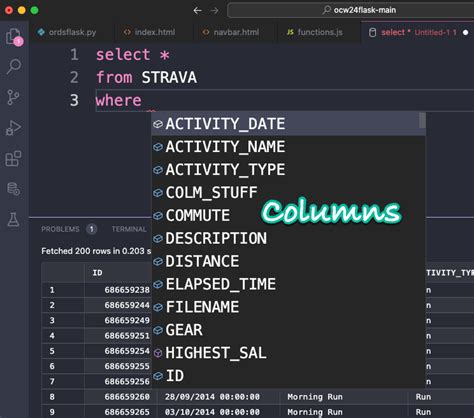Choose ACTIVITY_TYPE from the suggestions
Screen dimensions: 474x418
(288, 170)
